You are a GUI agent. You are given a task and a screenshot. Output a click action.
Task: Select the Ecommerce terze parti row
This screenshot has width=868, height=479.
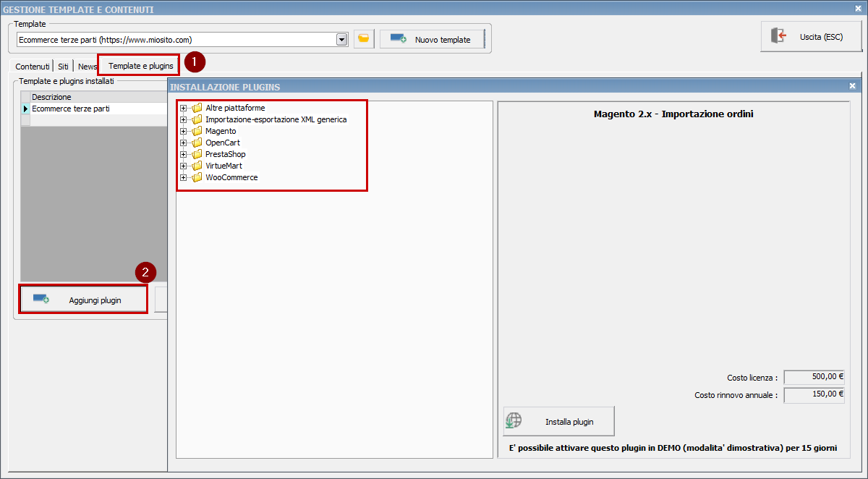(x=71, y=109)
